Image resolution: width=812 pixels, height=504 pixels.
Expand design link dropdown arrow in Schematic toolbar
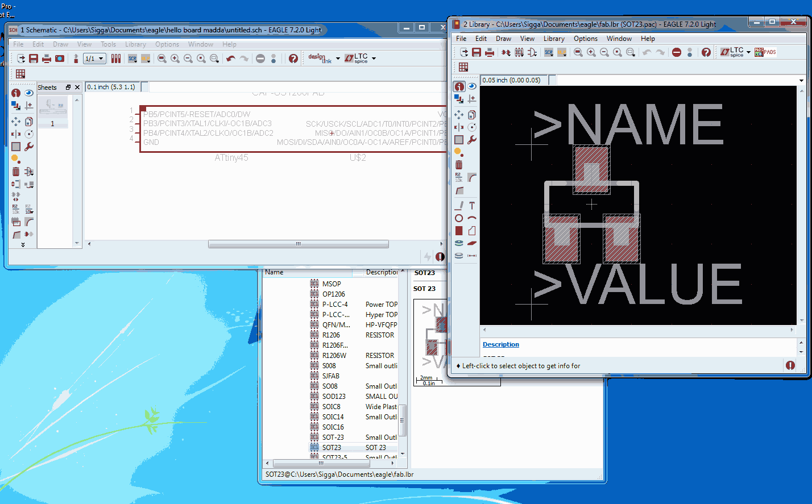(338, 59)
